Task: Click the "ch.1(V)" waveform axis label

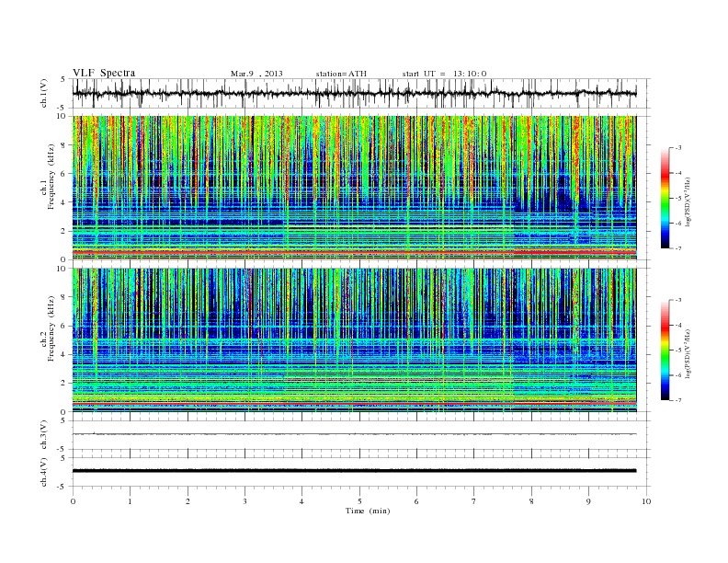Action: [44, 93]
